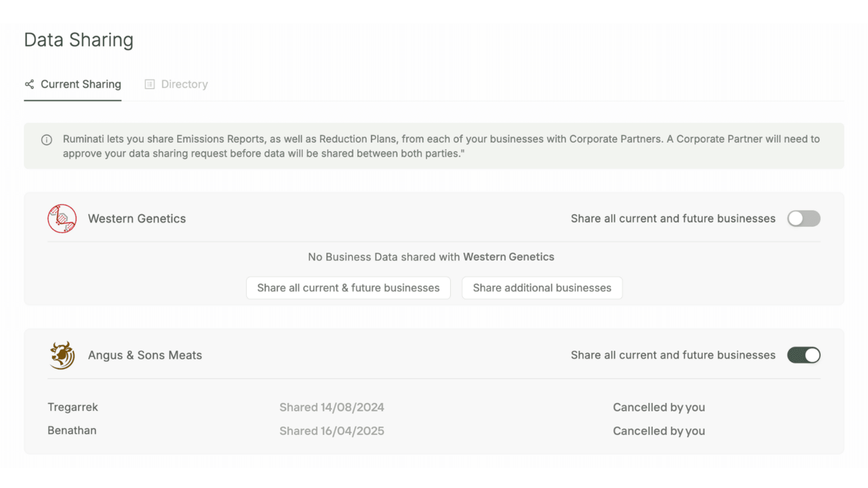868x488 pixels.
Task: Switch to the Current Sharing tab
Action: click(80, 84)
